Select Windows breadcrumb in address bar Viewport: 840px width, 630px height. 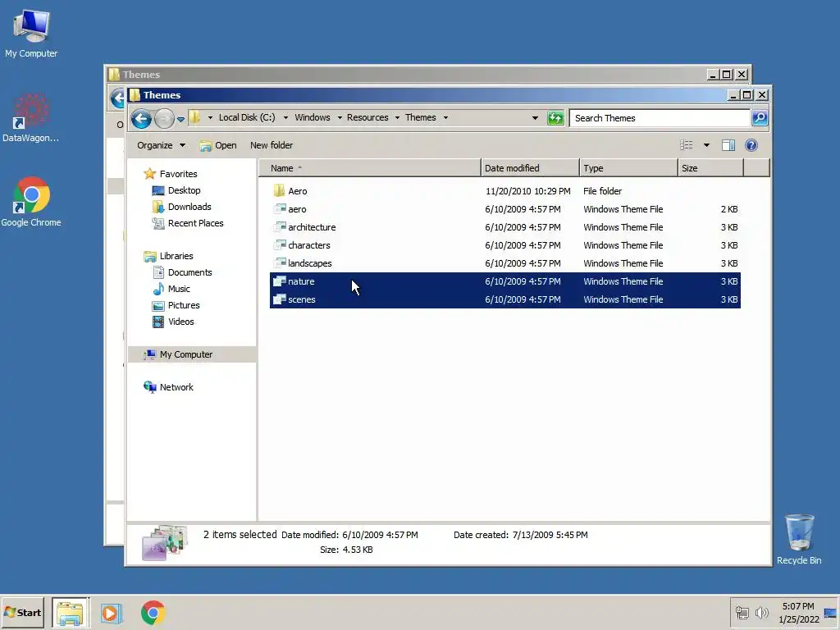pyautogui.click(x=313, y=117)
